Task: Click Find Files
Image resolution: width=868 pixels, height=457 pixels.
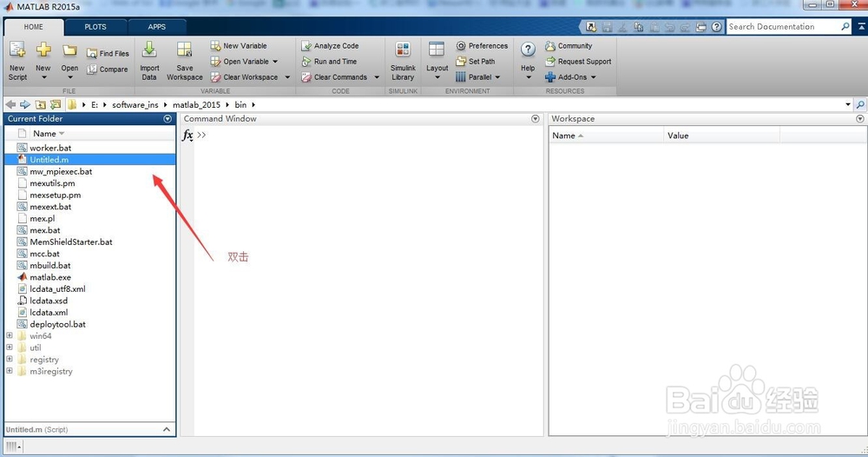Action: click(x=108, y=53)
